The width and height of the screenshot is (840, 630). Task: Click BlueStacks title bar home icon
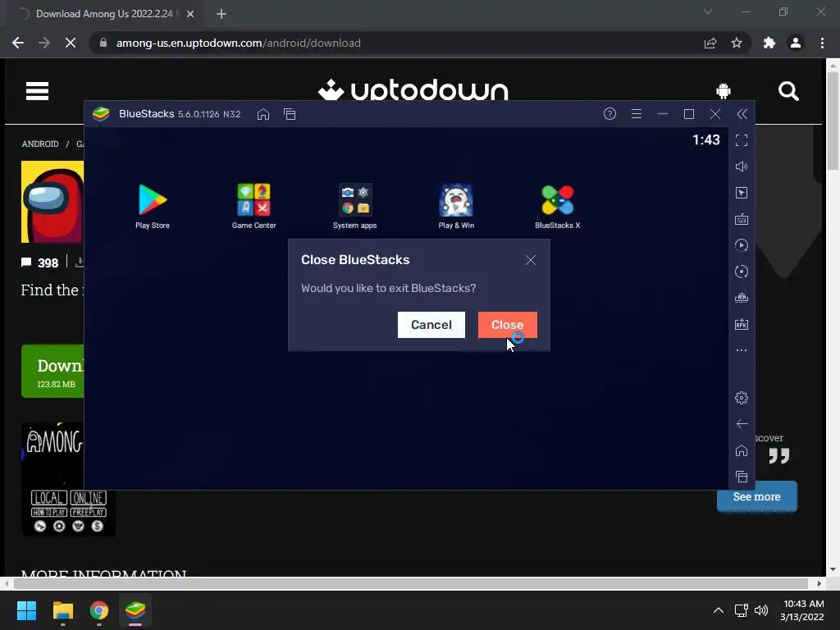[x=263, y=114]
